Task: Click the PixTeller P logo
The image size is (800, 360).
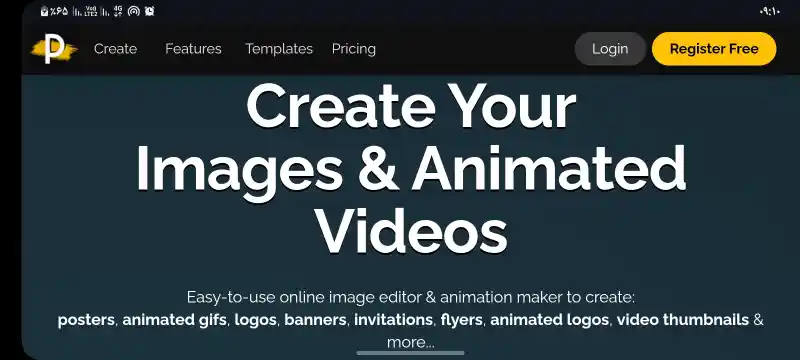Action: pyautogui.click(x=54, y=49)
